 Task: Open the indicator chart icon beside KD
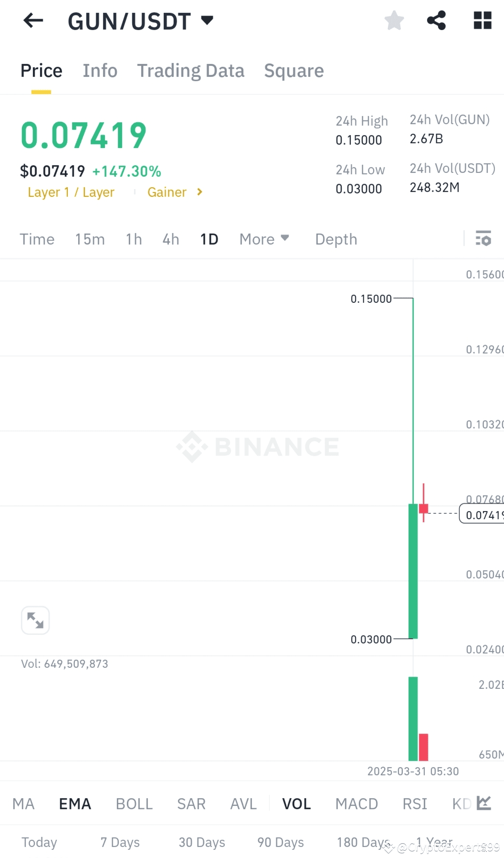click(483, 803)
